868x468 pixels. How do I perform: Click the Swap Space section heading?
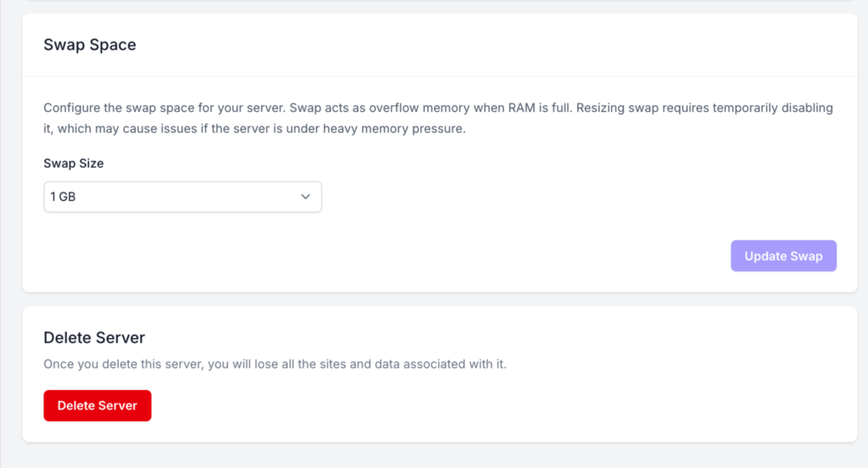(90, 45)
